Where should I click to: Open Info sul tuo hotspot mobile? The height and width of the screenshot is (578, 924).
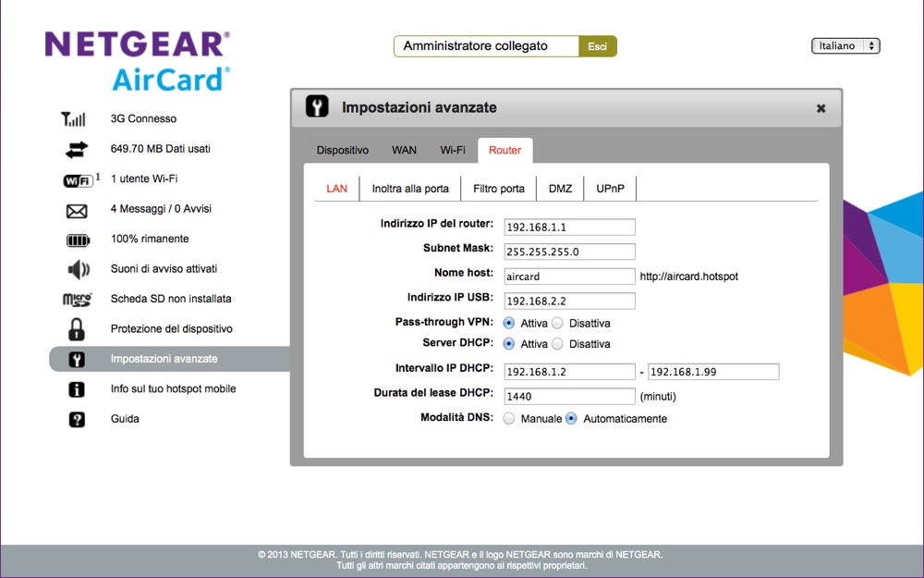coord(174,388)
